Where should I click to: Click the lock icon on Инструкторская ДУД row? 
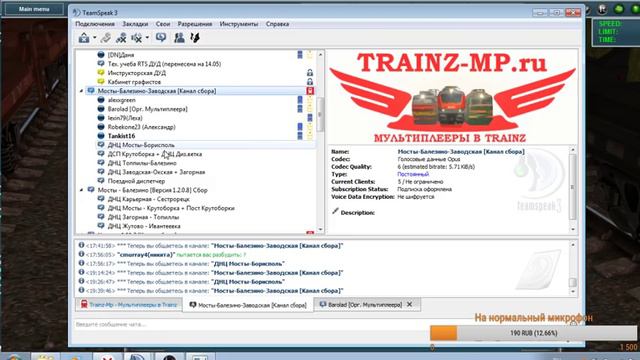[310, 73]
